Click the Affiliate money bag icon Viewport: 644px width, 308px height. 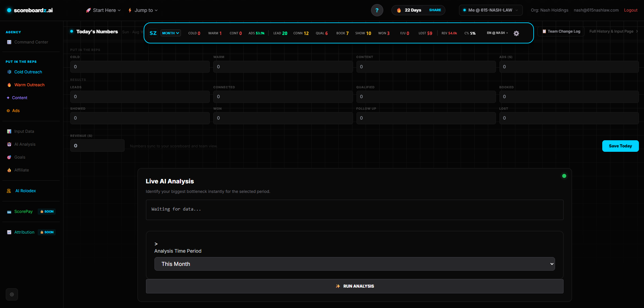[x=9, y=170]
